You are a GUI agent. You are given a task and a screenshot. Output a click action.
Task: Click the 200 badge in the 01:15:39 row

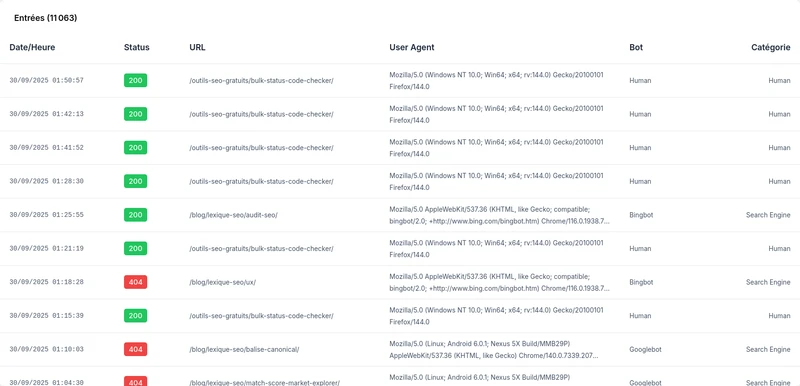[135, 316]
